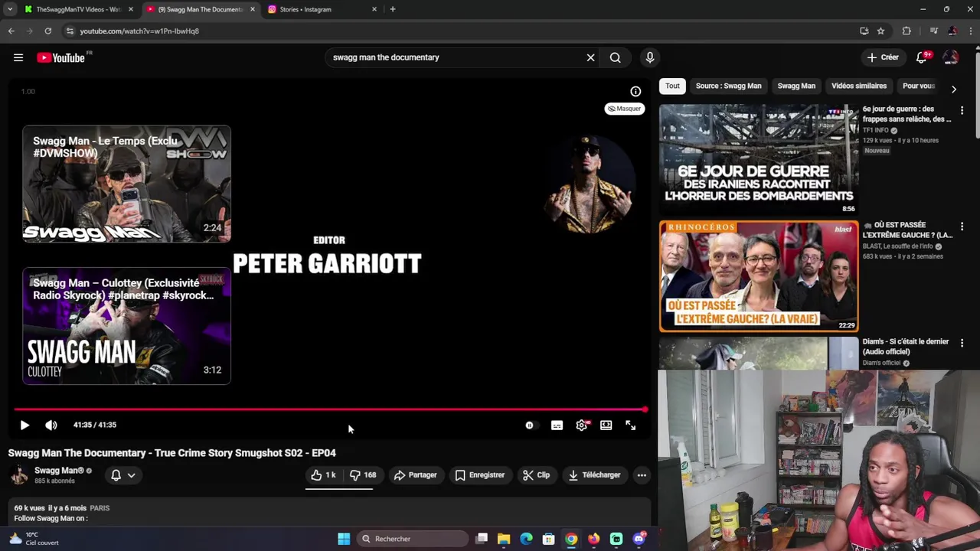Hide end-screen suggestions with Masquer

pos(624,109)
